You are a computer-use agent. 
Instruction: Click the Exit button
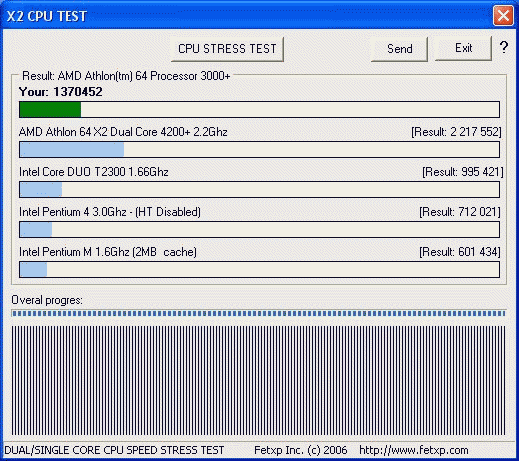(x=463, y=48)
